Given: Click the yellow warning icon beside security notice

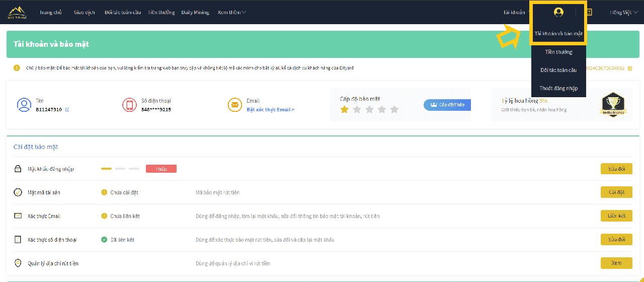Looking at the screenshot, I should point(17,68).
